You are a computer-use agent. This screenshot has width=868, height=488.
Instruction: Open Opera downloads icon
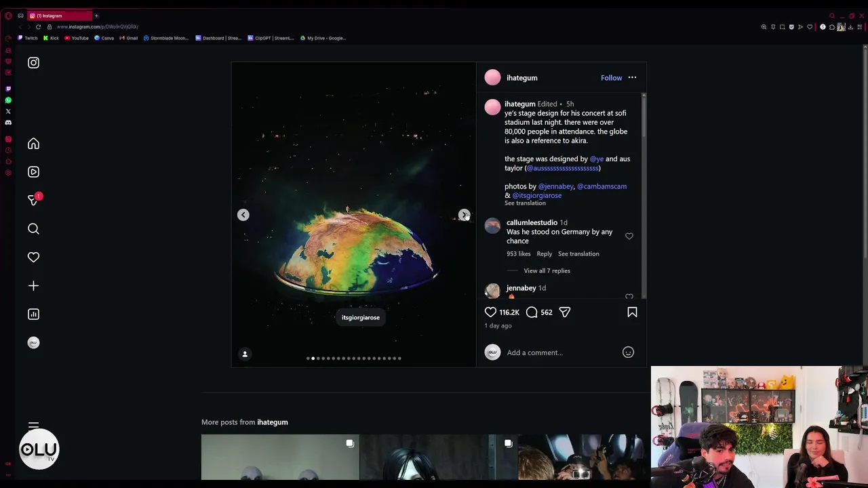coord(850,27)
